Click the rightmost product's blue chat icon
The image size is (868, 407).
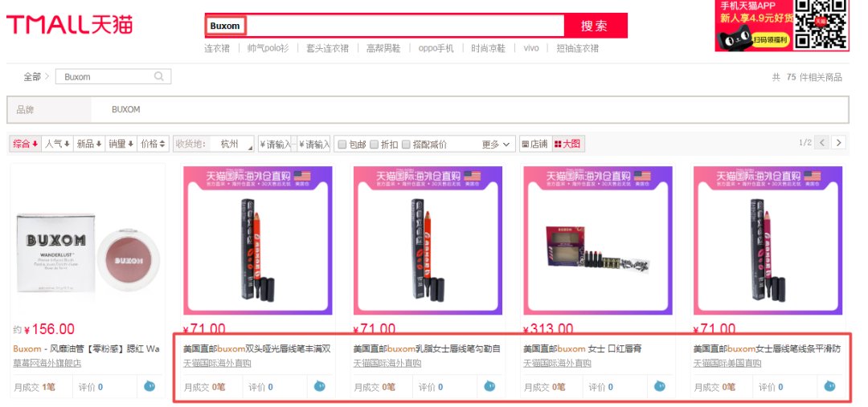click(x=829, y=387)
